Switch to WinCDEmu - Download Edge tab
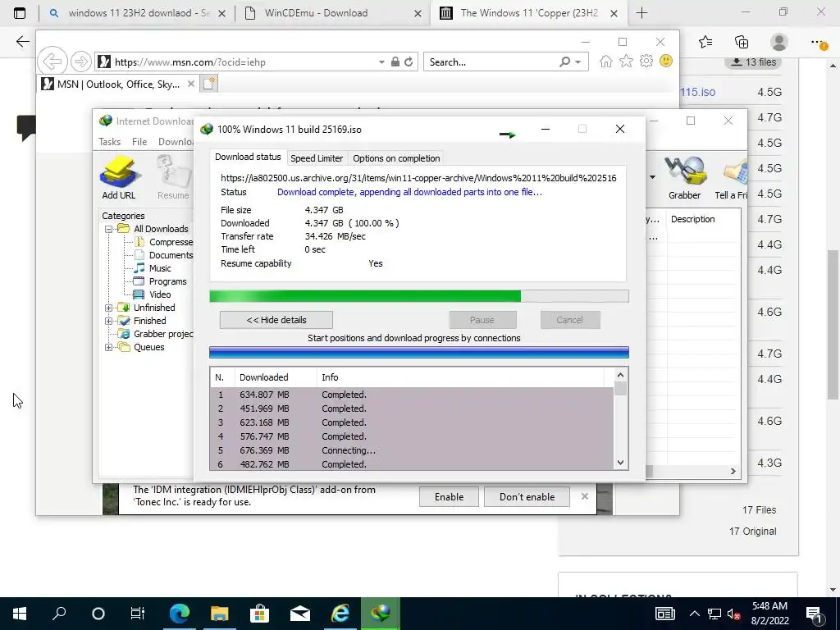 coord(332,13)
